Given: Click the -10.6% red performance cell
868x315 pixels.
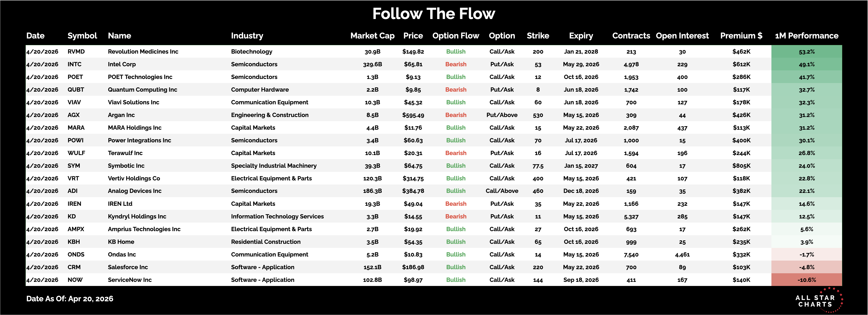Looking at the screenshot, I should click(x=806, y=280).
